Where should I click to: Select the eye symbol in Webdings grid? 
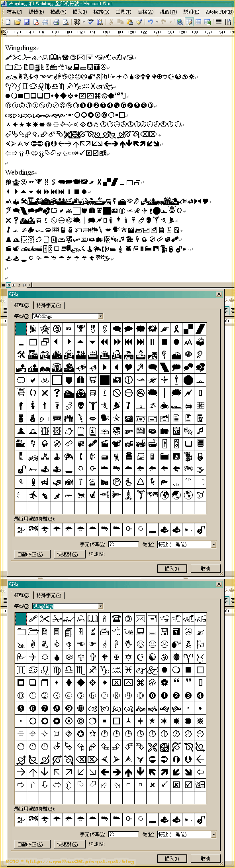[x=188, y=355]
